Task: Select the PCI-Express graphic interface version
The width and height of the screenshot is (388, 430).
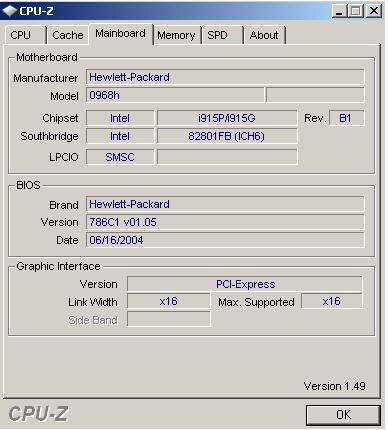Action: pyautogui.click(x=245, y=284)
